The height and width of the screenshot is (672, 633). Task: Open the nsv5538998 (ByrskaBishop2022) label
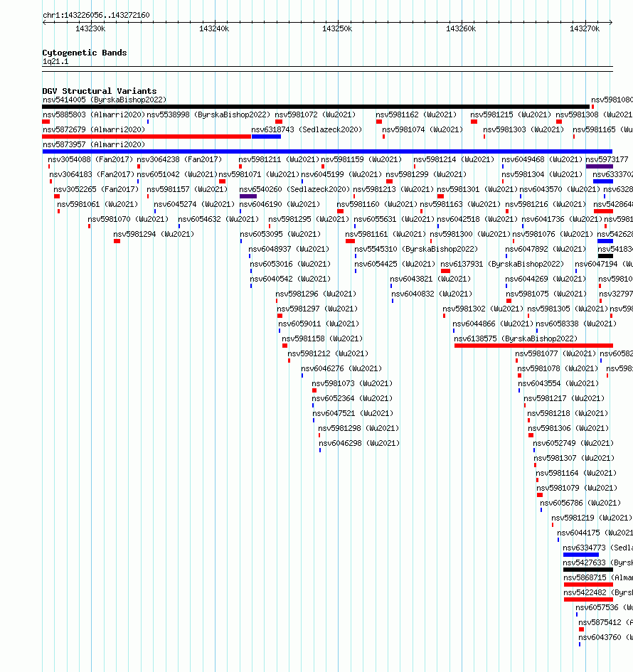click(208, 115)
